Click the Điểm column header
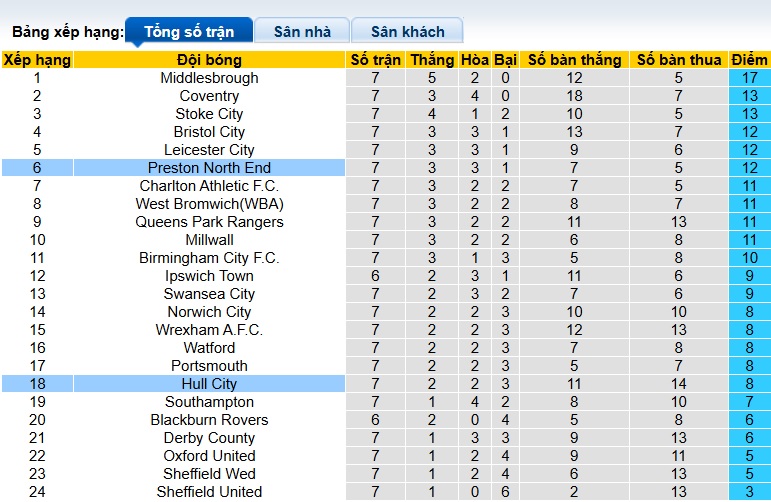The image size is (771, 502). (749, 60)
